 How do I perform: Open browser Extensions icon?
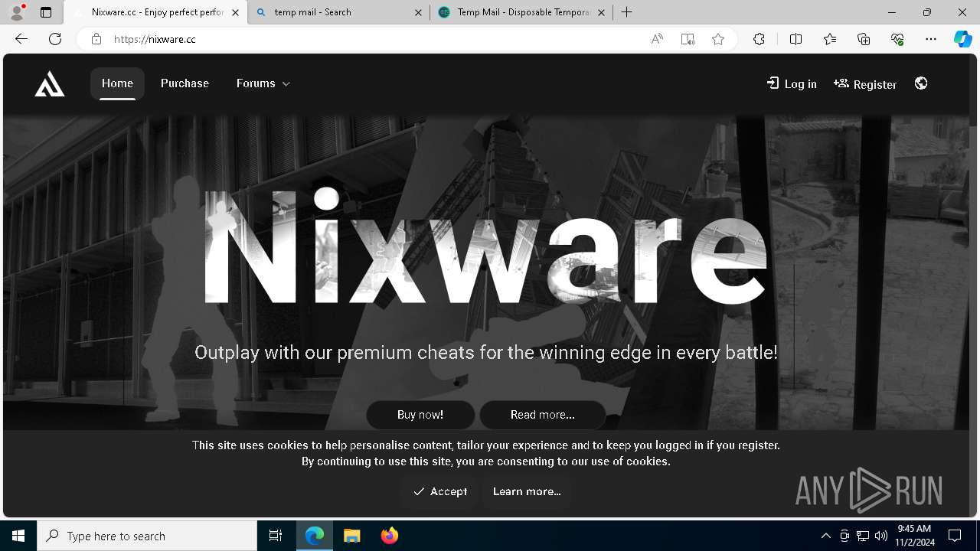click(759, 39)
